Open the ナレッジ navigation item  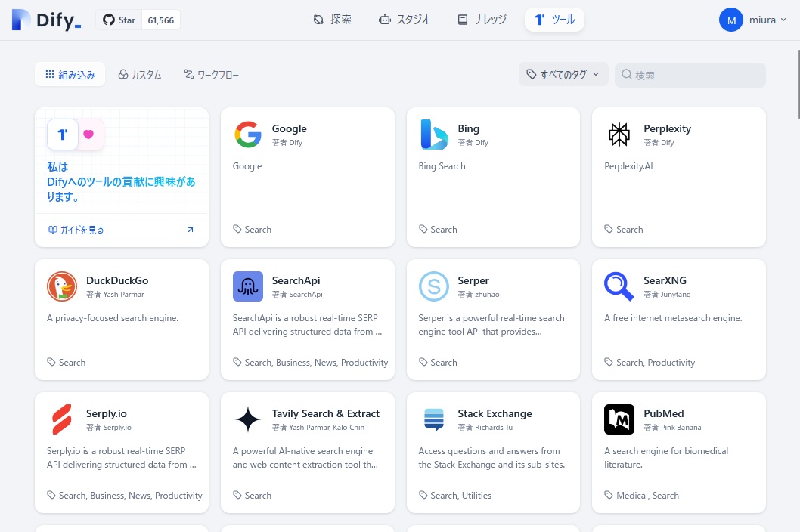(x=482, y=20)
